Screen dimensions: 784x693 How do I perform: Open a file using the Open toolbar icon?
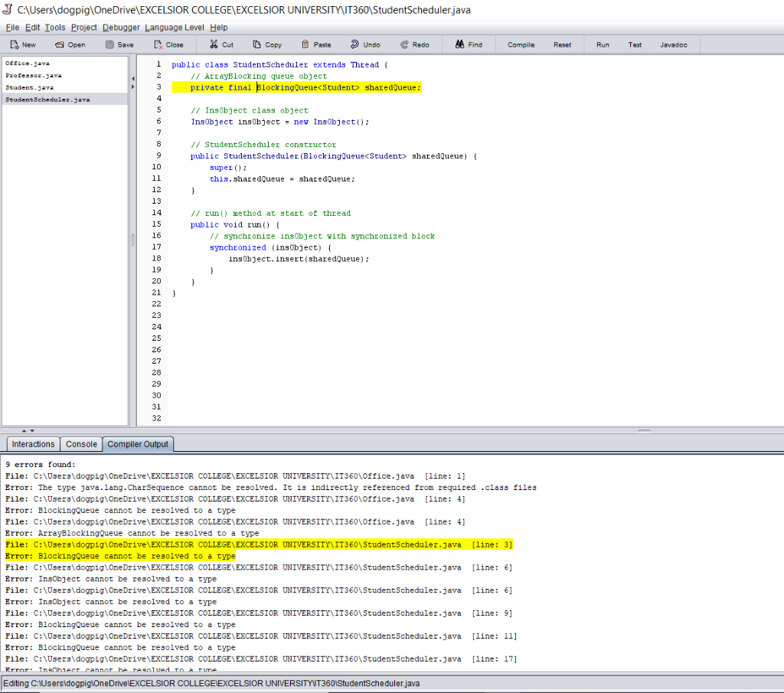(x=70, y=44)
